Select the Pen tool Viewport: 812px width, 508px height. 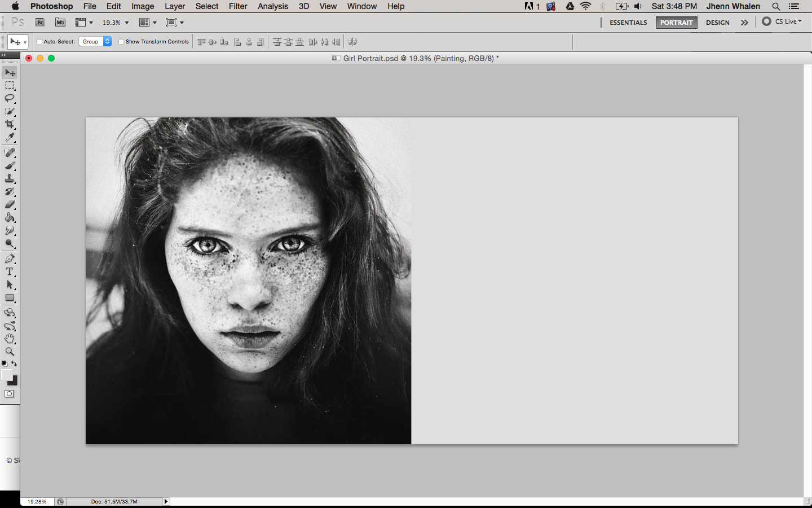pos(10,259)
